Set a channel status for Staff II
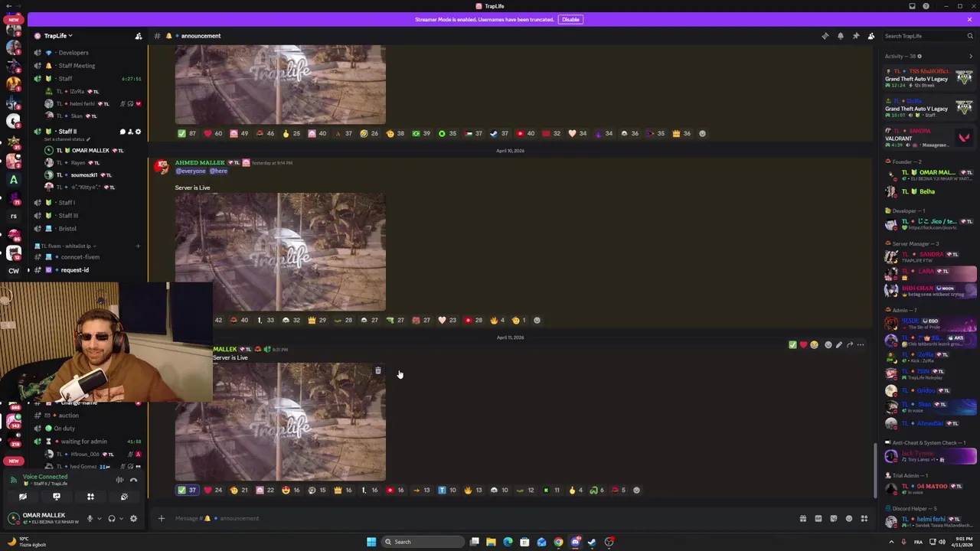The width and height of the screenshot is (980, 551). click(x=68, y=139)
